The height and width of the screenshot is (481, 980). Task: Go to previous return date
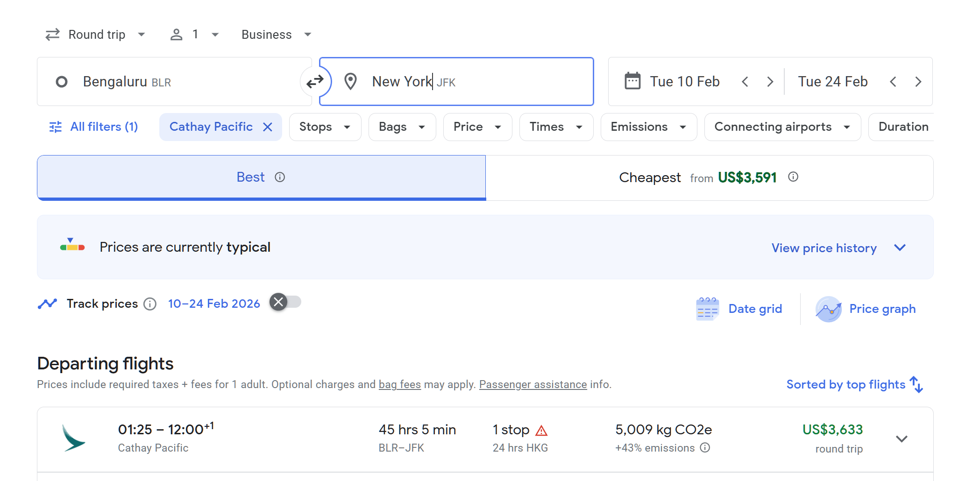[x=893, y=82]
